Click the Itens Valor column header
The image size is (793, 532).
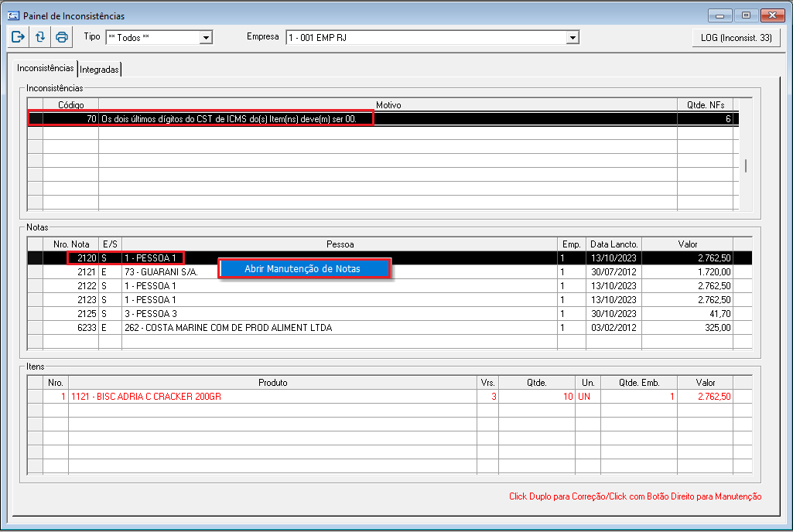705,383
